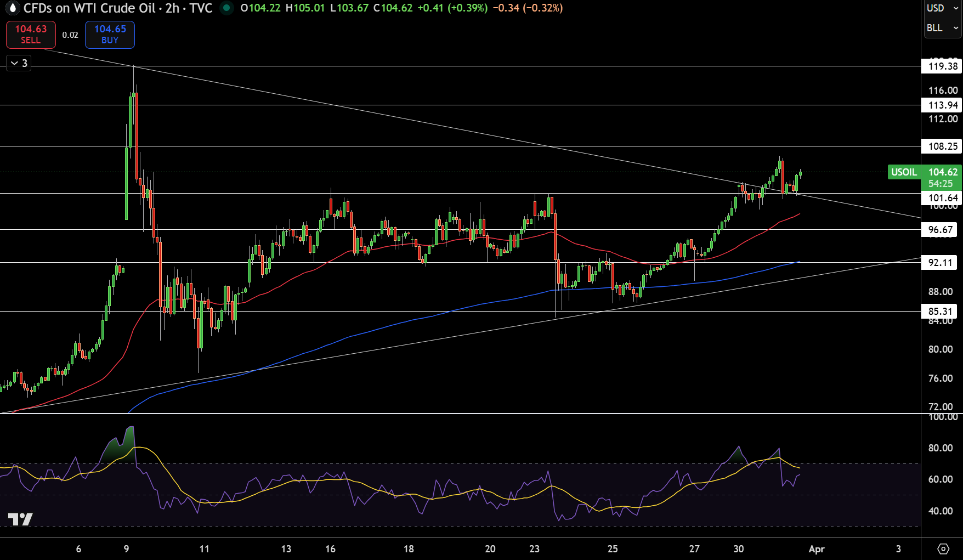
Task: Click the 23 date label on the time axis
Action: [535, 549]
